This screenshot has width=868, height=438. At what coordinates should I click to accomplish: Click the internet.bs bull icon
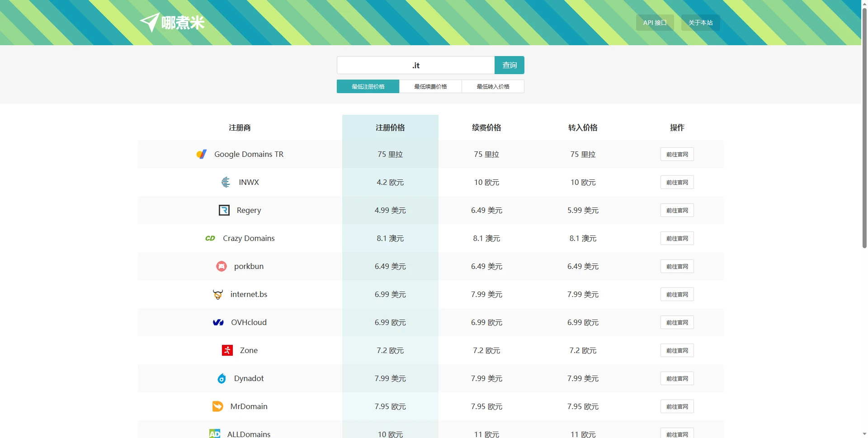click(218, 294)
